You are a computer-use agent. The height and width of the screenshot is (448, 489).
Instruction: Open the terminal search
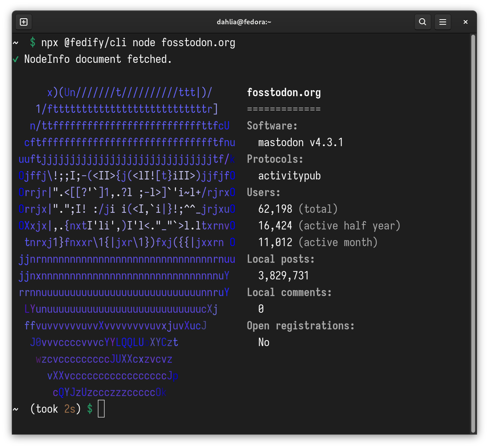coord(423,22)
